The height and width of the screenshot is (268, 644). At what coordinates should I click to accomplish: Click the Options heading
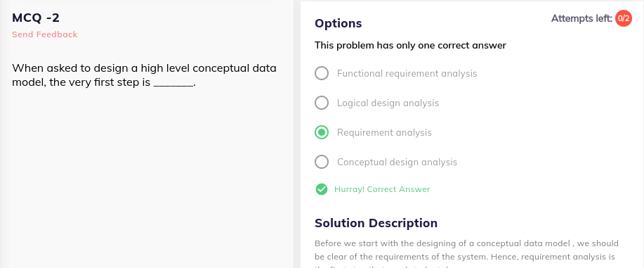coord(338,23)
